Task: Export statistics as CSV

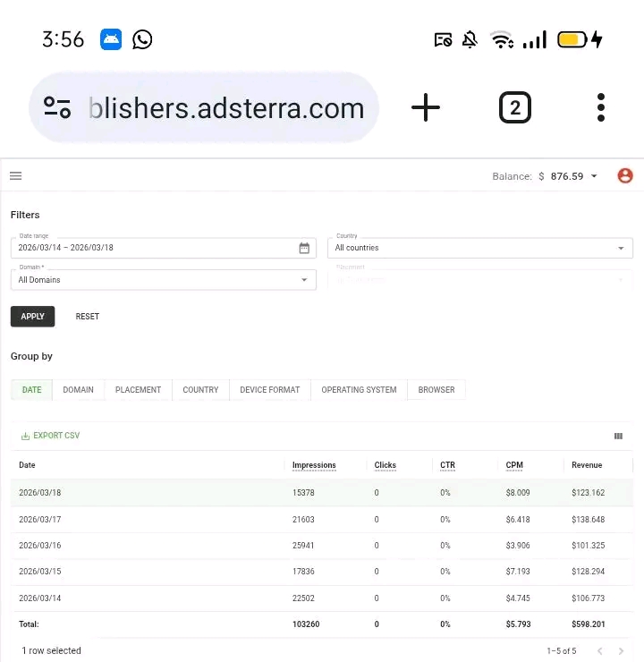Action: click(51, 436)
